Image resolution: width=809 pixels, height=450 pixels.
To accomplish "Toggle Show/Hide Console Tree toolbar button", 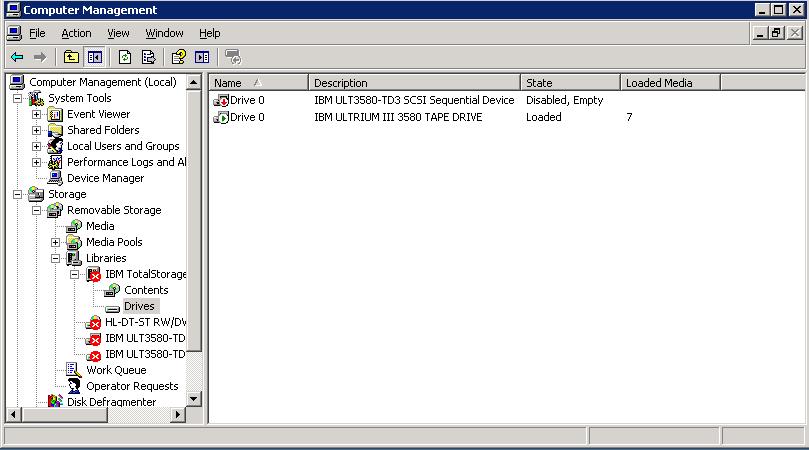I will (x=95, y=58).
